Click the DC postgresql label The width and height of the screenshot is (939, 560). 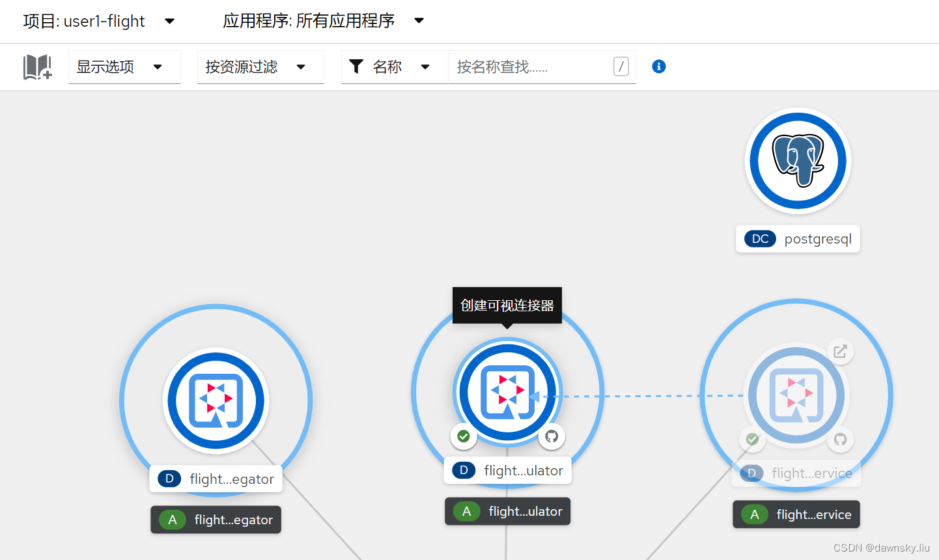pos(798,239)
